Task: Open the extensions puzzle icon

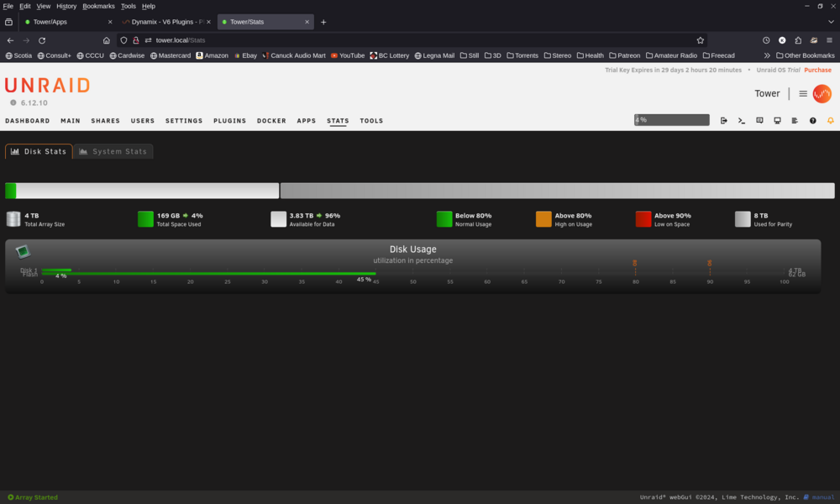Action: tap(798, 40)
